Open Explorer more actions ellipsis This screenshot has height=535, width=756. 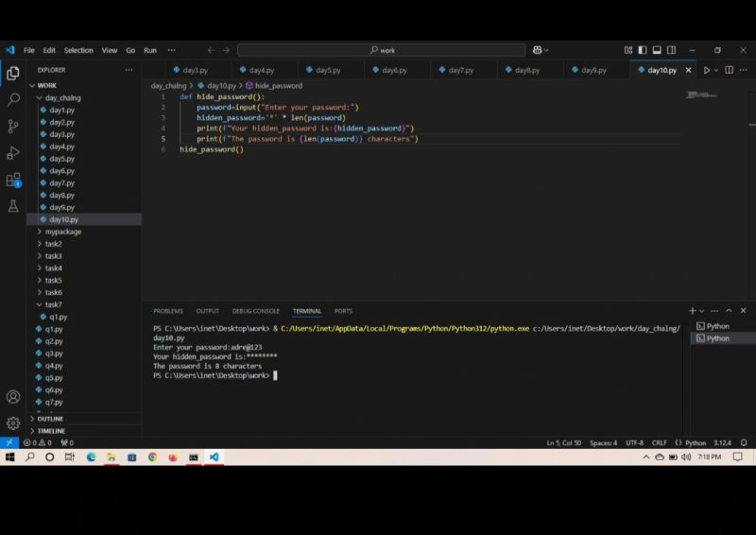[x=129, y=70]
